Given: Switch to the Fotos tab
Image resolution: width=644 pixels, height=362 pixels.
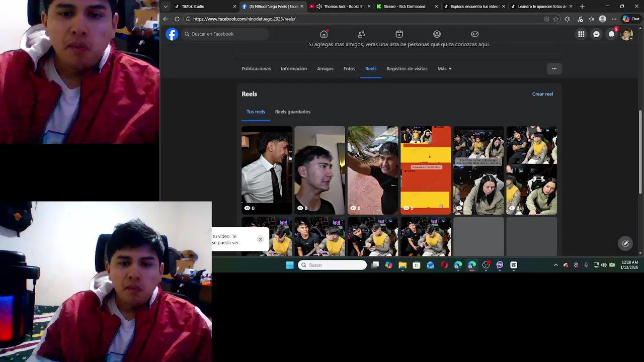Looking at the screenshot, I should [x=349, y=69].
